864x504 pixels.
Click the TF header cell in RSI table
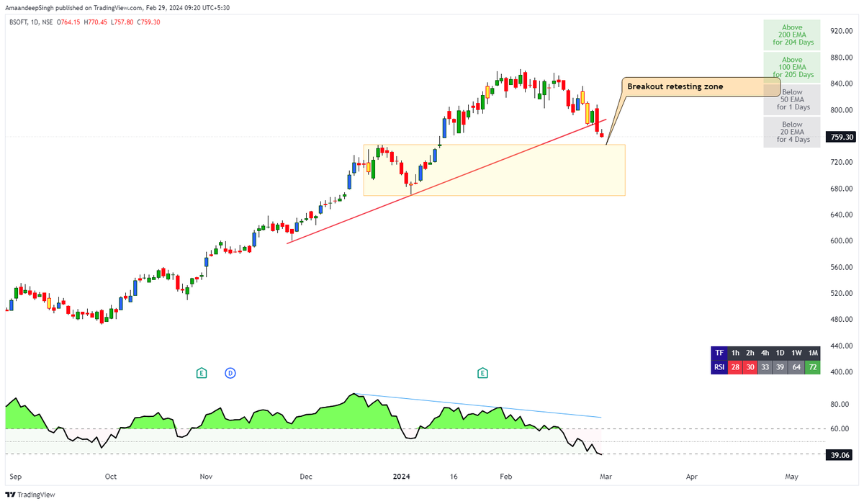point(719,353)
